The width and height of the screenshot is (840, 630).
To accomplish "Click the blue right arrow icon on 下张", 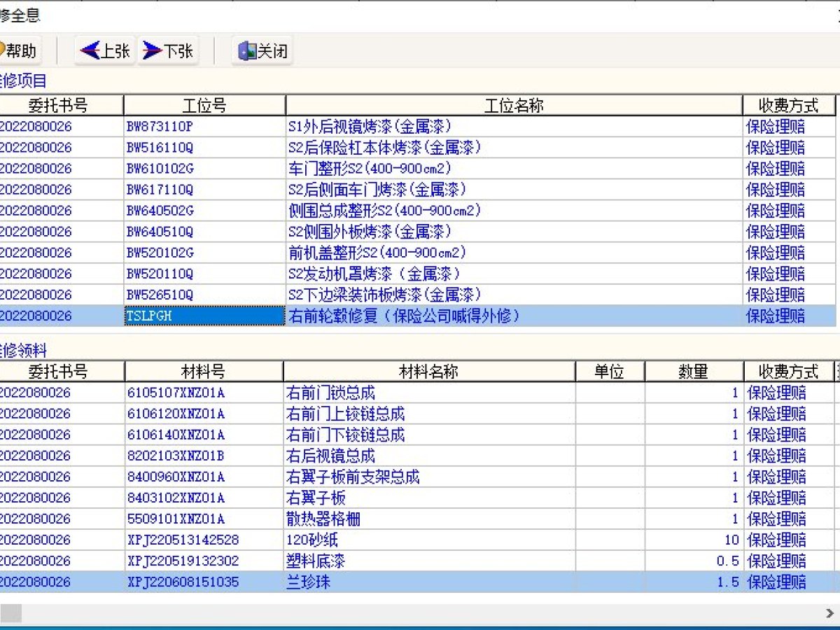I will [153, 51].
